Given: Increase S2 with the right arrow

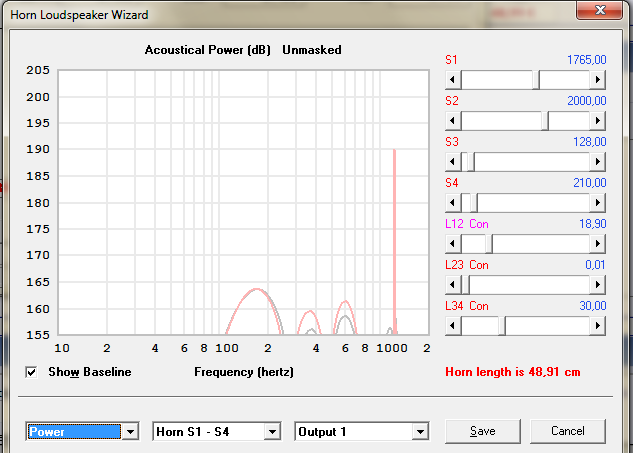Looking at the screenshot, I should coord(597,121).
